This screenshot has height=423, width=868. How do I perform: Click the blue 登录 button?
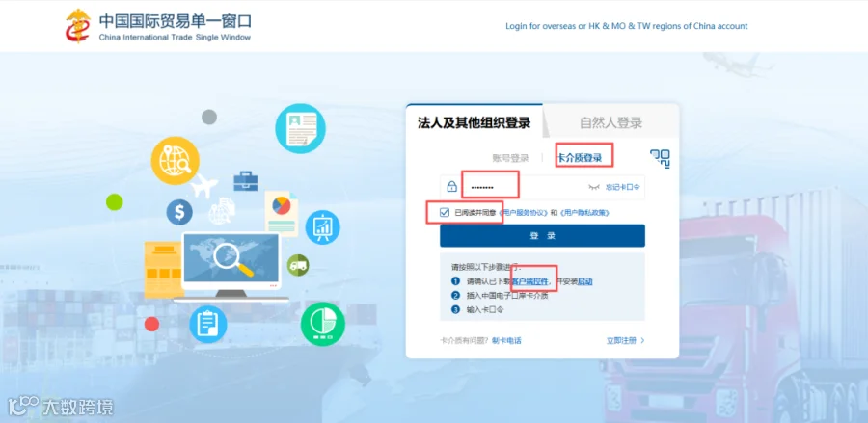click(x=542, y=235)
